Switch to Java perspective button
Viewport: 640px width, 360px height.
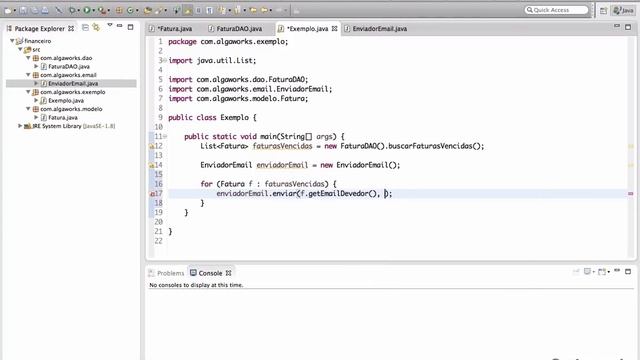click(x=623, y=11)
